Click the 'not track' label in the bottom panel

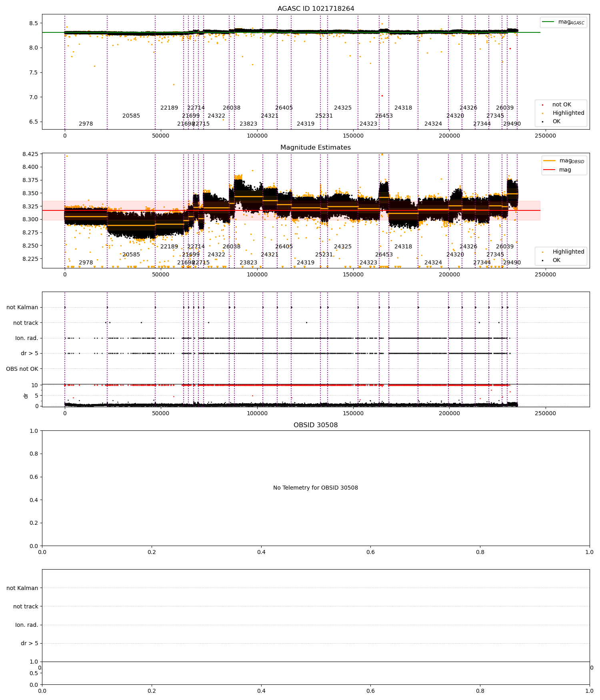point(26,607)
